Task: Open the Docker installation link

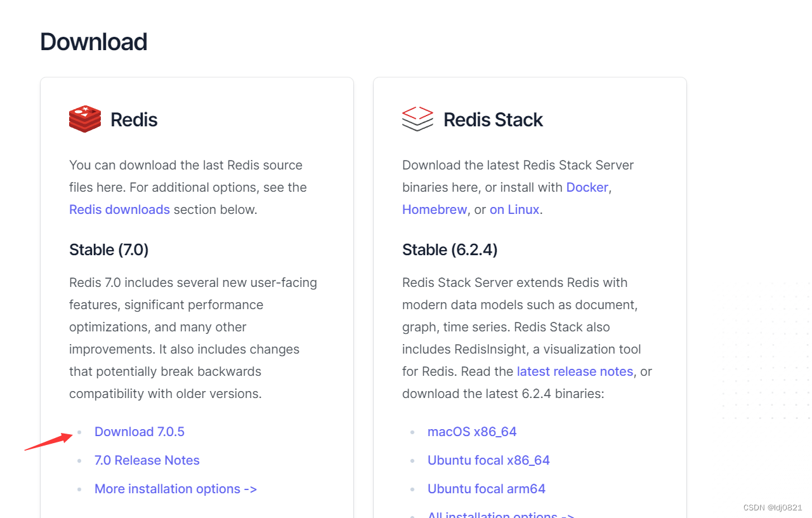Action: click(587, 187)
